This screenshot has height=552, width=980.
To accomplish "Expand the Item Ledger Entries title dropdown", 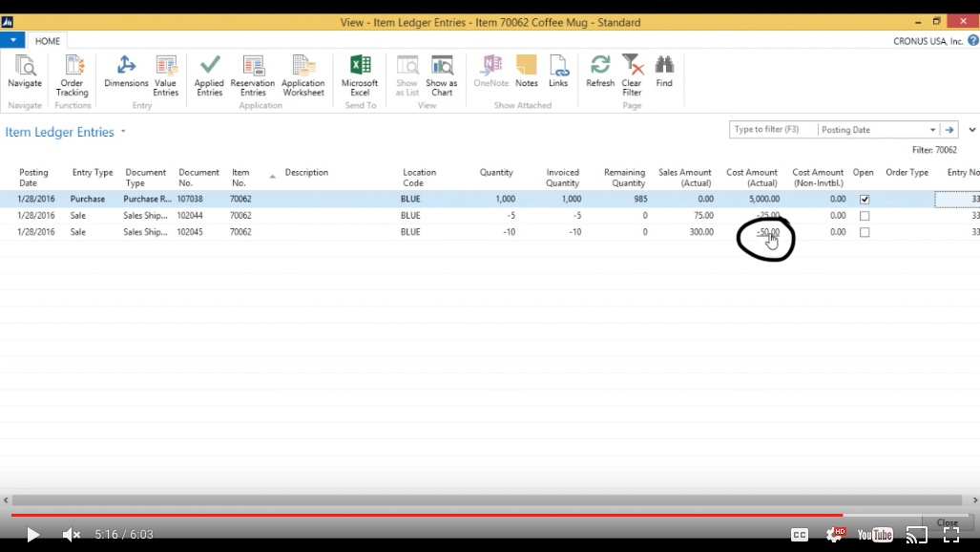I will click(x=123, y=132).
